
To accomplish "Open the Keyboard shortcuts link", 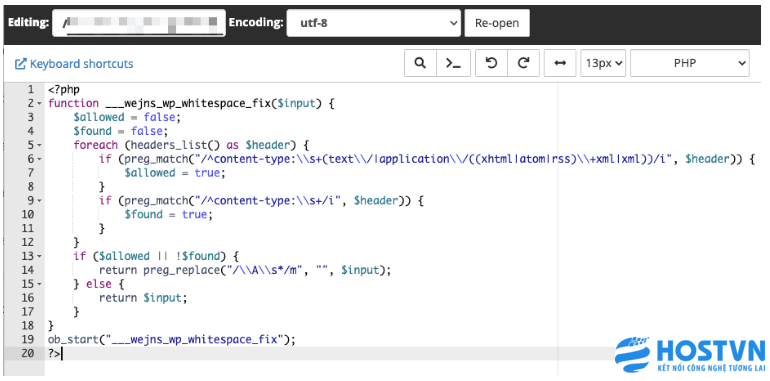I will [x=74, y=64].
